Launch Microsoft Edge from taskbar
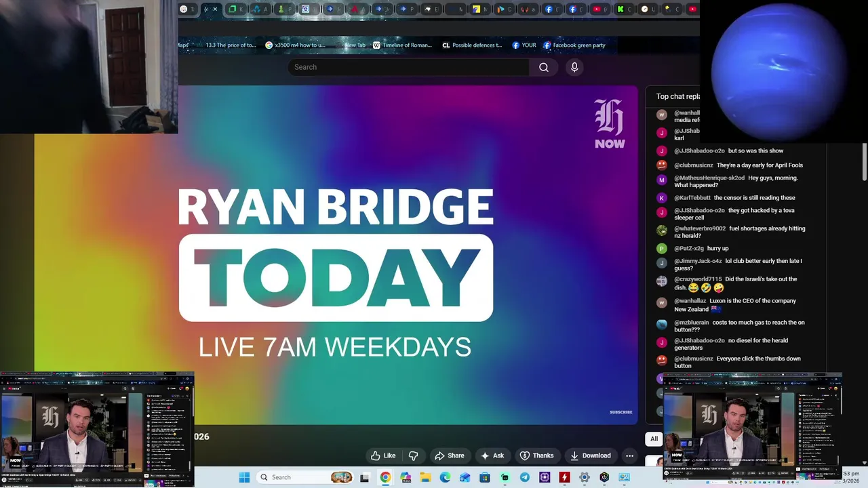868x488 pixels. [445, 477]
